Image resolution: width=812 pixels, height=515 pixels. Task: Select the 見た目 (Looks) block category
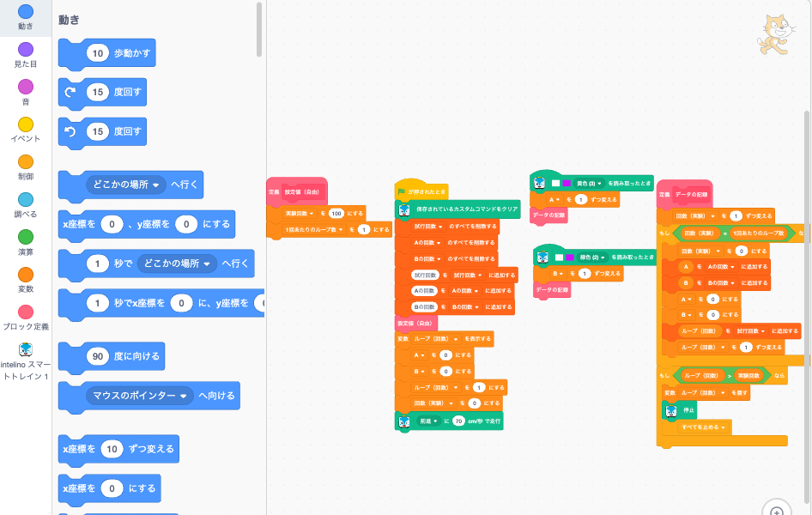[x=26, y=56]
